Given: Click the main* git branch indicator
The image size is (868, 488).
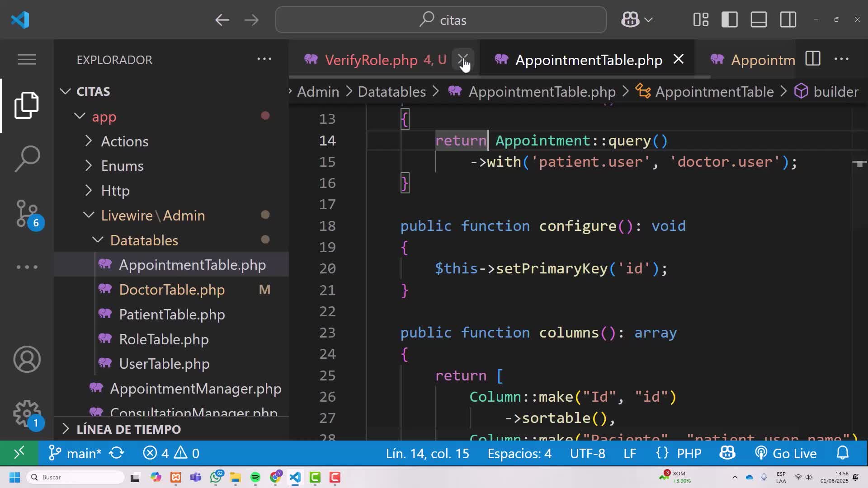Looking at the screenshot, I should [75, 453].
